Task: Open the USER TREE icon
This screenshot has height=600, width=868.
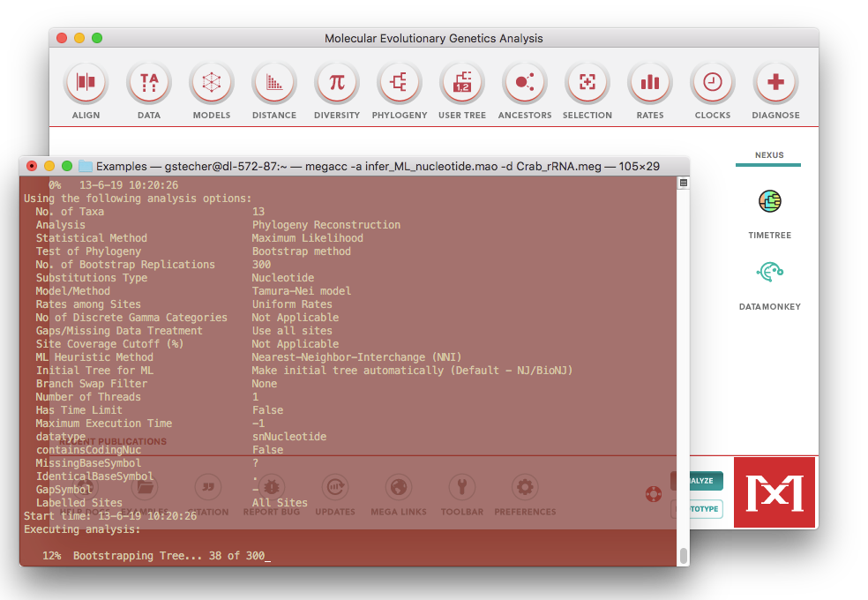Action: coord(462,82)
